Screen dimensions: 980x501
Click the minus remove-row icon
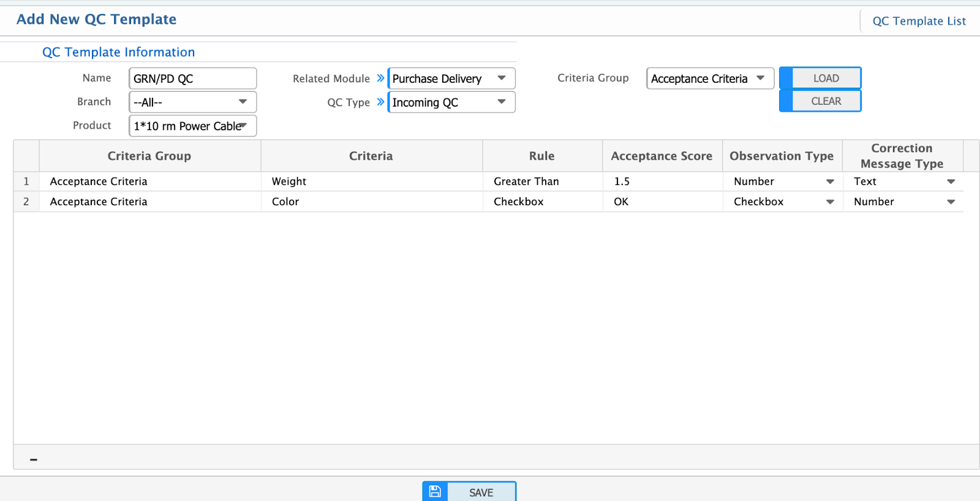pos(34,459)
